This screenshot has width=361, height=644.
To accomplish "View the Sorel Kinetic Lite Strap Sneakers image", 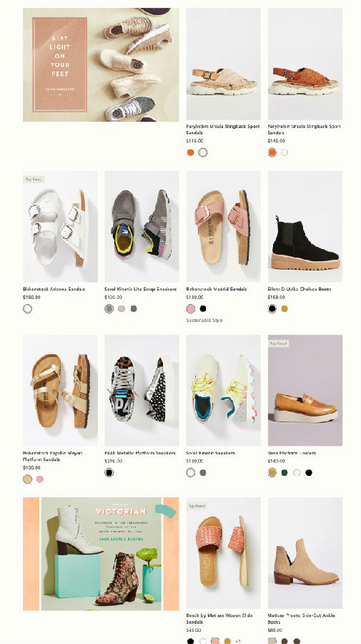I will click(x=142, y=226).
